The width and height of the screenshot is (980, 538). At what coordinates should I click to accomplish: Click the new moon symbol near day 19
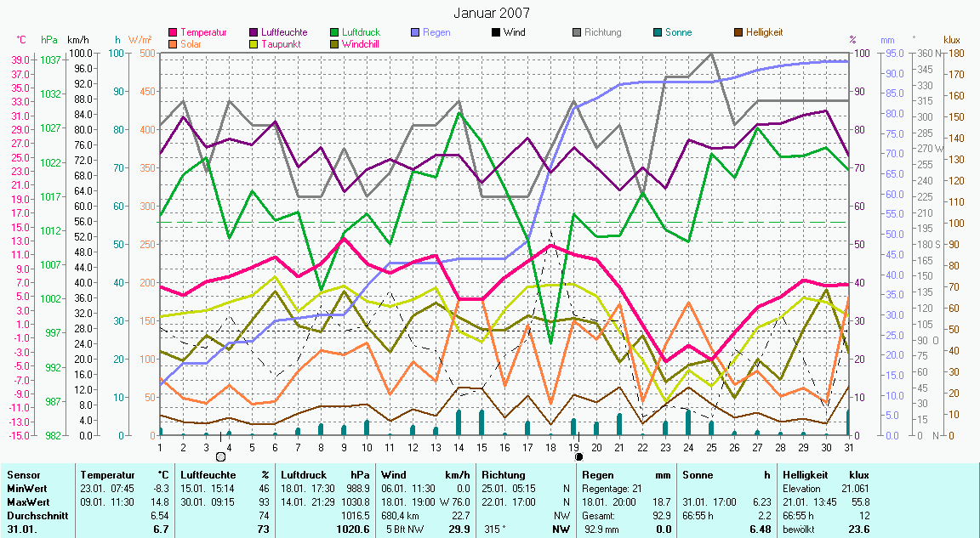click(578, 456)
